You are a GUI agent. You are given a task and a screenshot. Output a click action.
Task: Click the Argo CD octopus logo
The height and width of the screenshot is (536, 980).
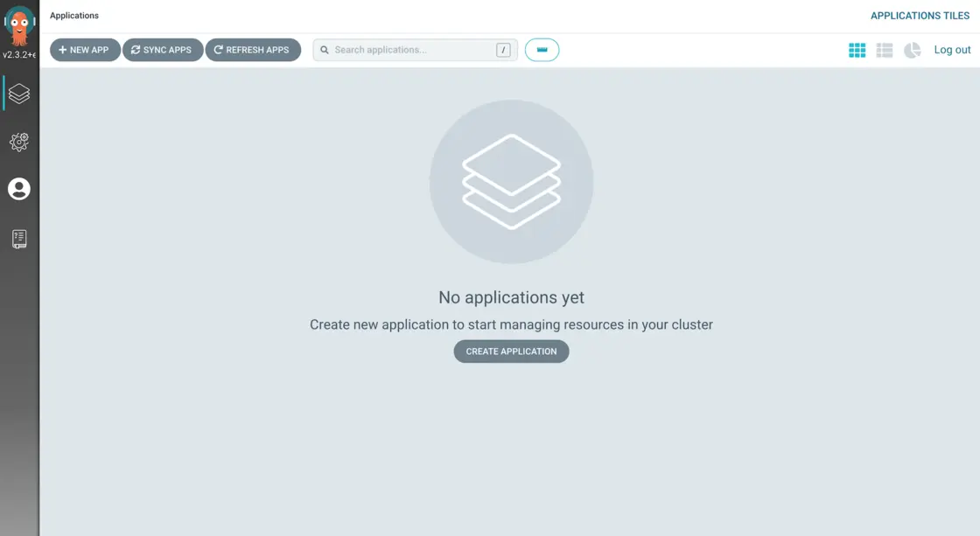[x=19, y=25]
